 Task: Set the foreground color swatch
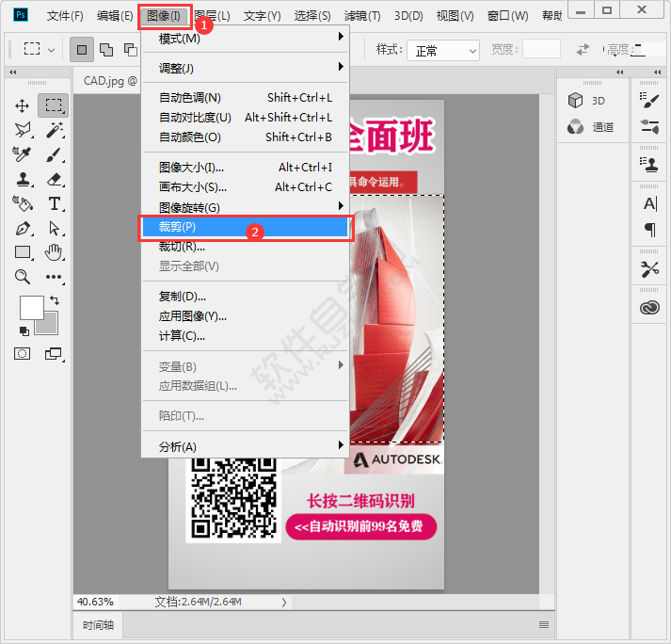32,307
